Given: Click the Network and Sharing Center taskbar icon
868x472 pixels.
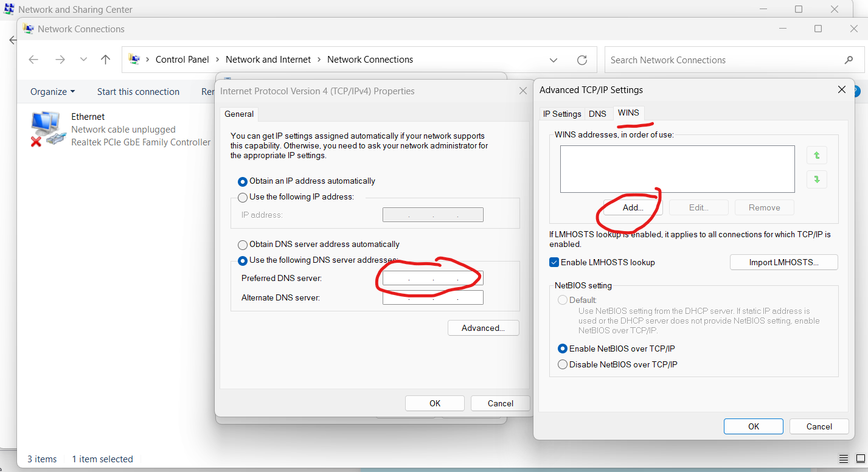Looking at the screenshot, I should click(9, 9).
